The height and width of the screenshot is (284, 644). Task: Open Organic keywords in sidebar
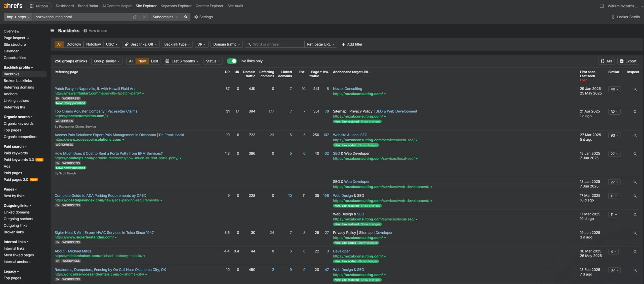pos(18,123)
